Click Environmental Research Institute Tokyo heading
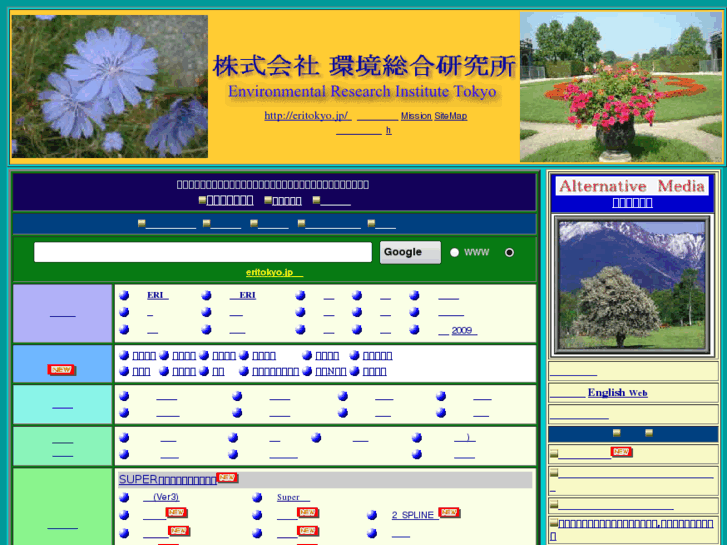Viewport: 727px width, 545px height. tap(362, 91)
